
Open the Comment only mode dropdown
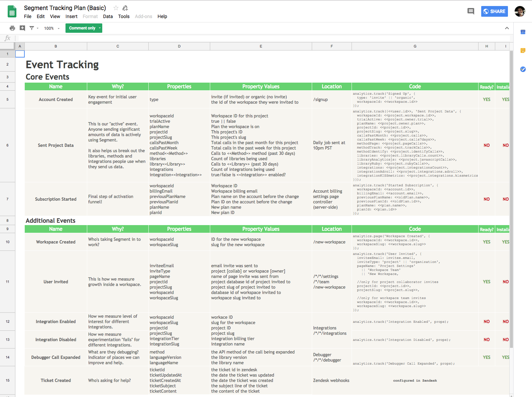coord(84,28)
